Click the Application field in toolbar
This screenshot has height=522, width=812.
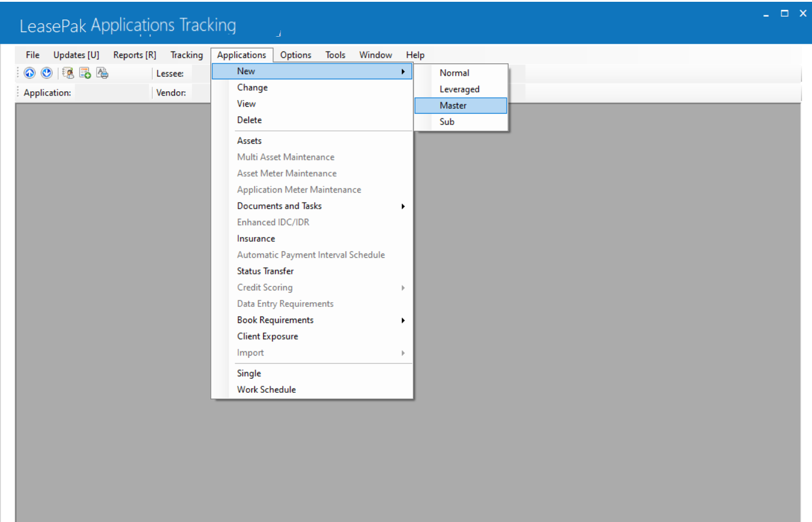click(x=111, y=93)
